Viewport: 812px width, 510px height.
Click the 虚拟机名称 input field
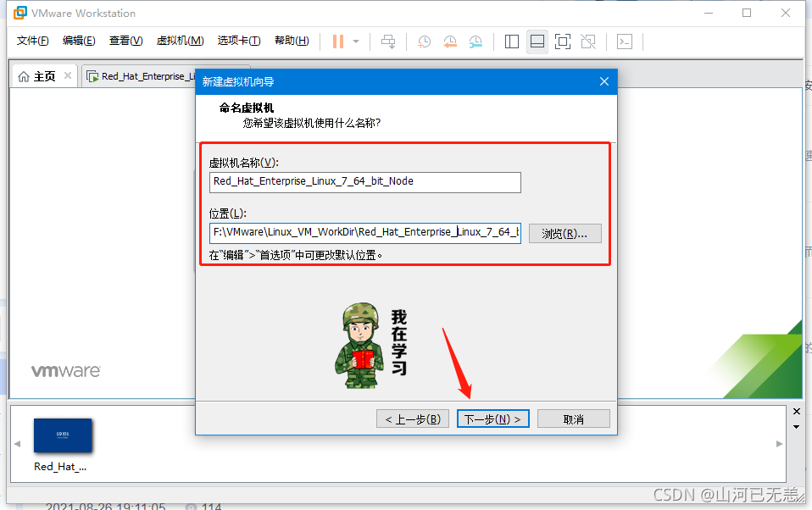tap(365, 182)
